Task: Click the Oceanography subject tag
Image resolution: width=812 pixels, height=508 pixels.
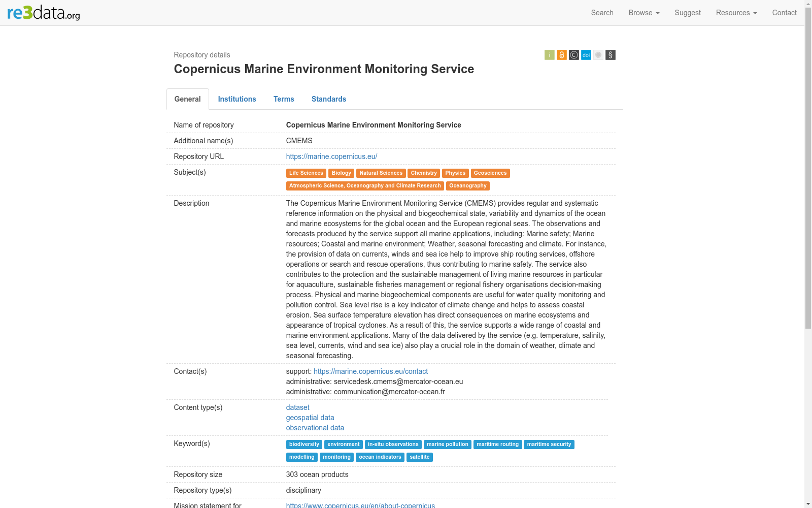Action: click(468, 186)
